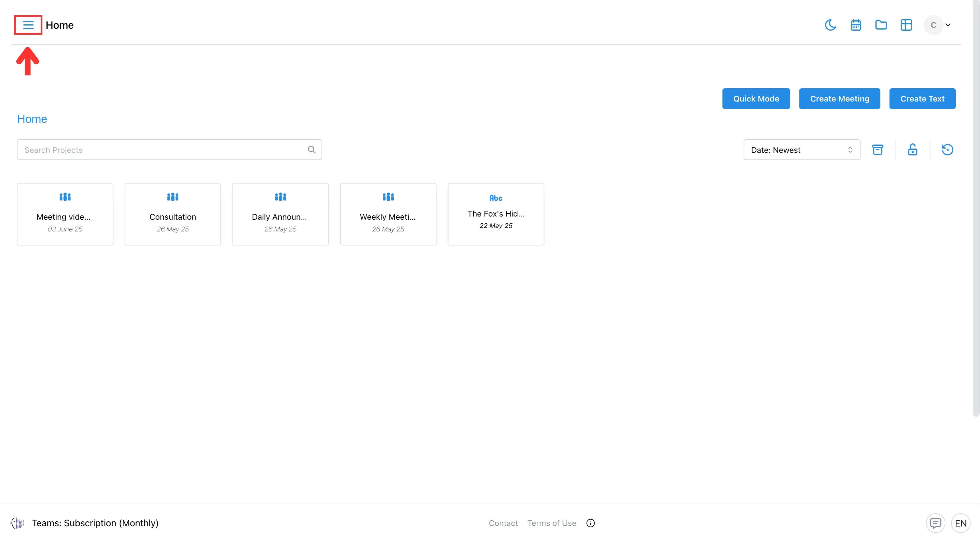Click the 03 June 25 date text
Screen dimensions: 980x542
(x=65, y=229)
